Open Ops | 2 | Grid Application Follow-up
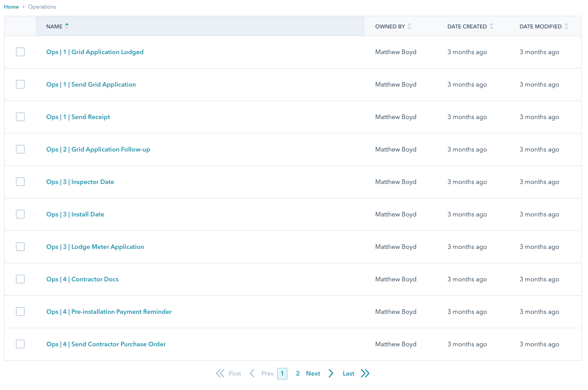Screen dimensions: 588x390 click(98, 149)
